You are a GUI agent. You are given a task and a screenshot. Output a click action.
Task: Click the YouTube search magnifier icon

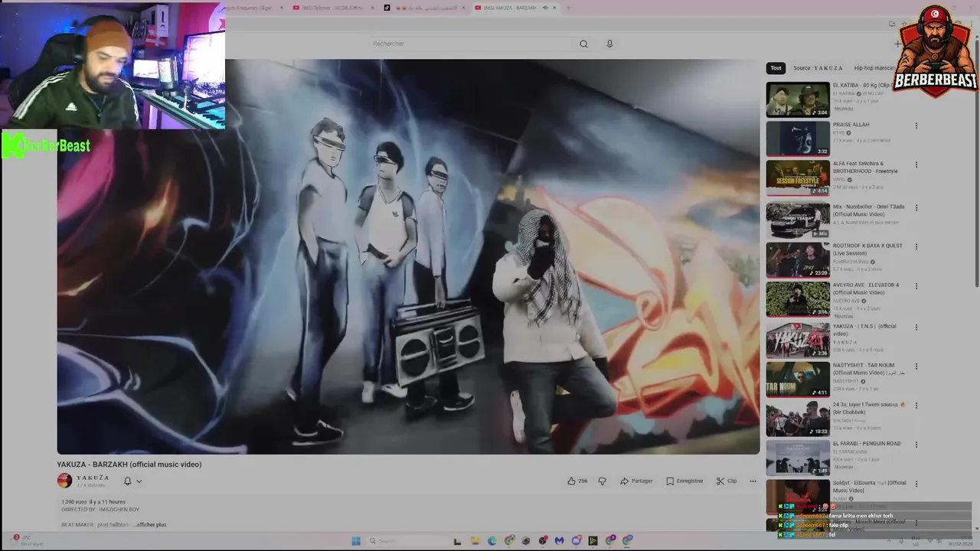point(583,44)
